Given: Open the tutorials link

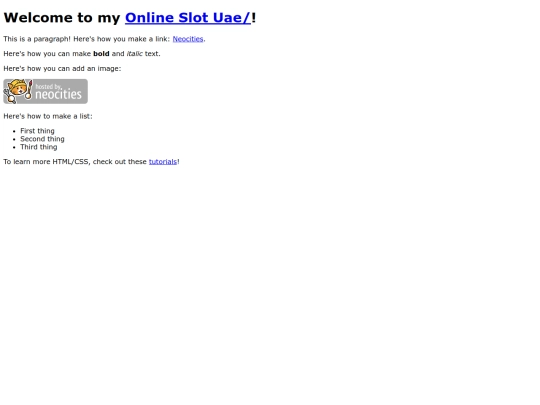Looking at the screenshot, I should pyautogui.click(x=163, y=162).
